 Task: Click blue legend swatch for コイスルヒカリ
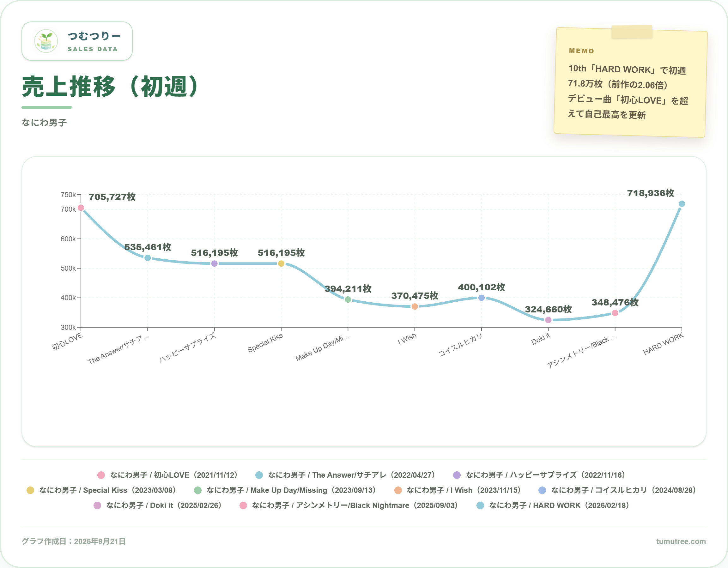pyautogui.click(x=542, y=490)
